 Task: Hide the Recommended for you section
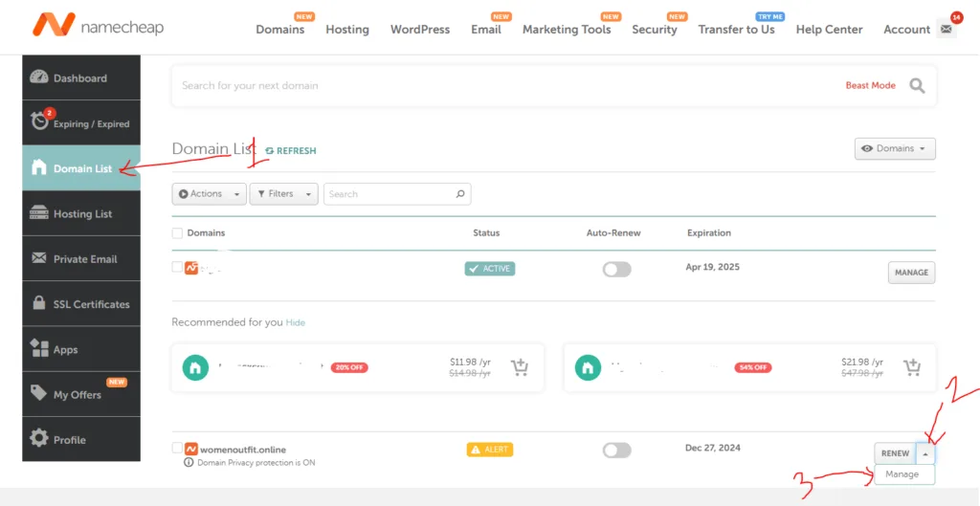point(295,323)
